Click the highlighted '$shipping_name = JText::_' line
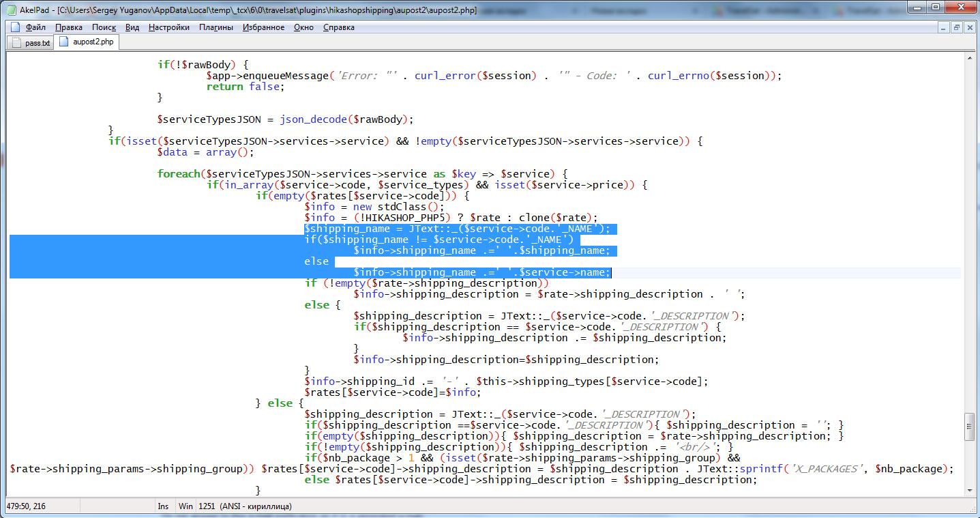This screenshot has height=518, width=980. coord(458,229)
